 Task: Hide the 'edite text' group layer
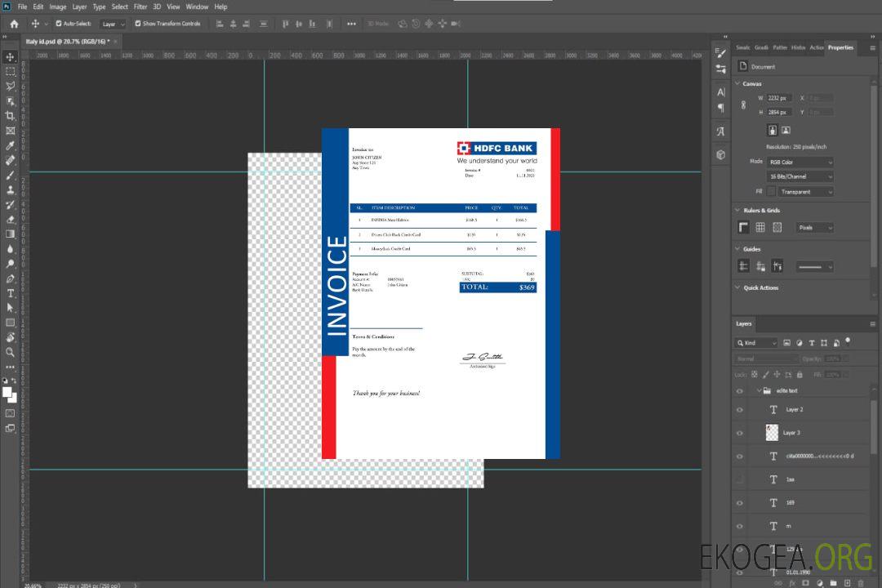[x=740, y=391]
